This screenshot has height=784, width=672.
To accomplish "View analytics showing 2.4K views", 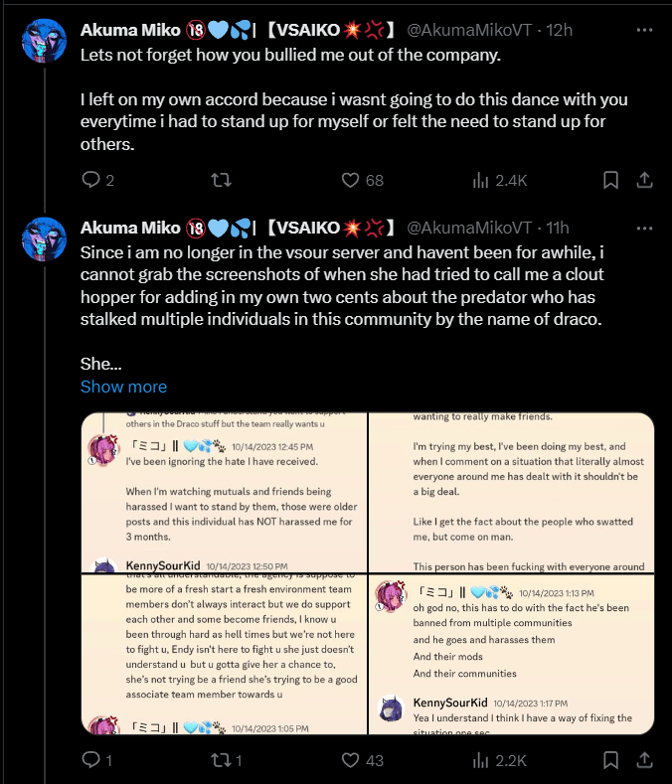I will 499,180.
